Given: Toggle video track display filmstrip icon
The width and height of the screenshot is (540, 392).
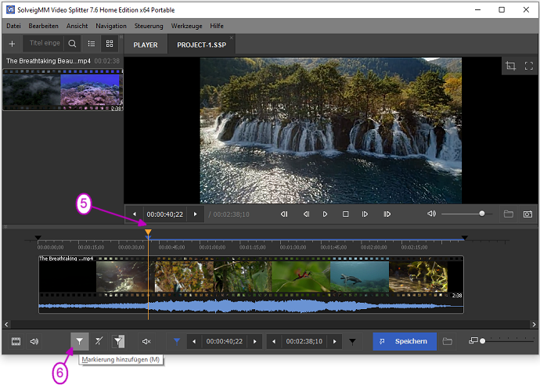Looking at the screenshot, I should [16, 341].
